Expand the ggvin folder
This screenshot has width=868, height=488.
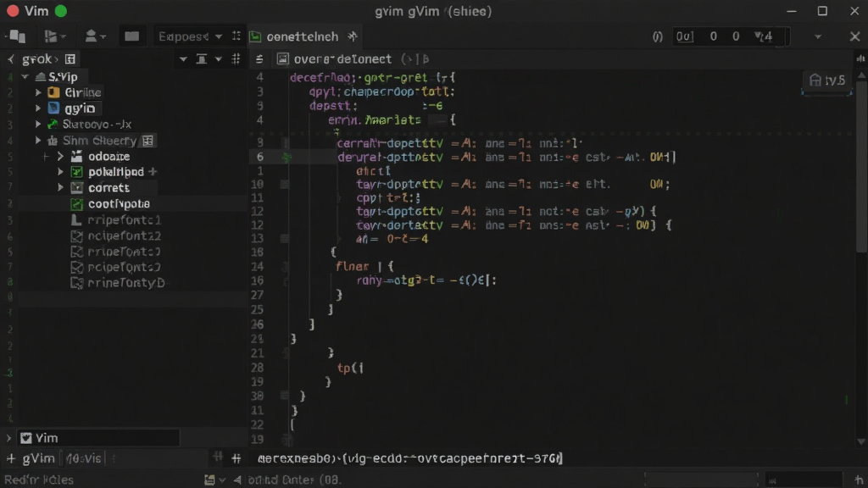[x=38, y=108]
